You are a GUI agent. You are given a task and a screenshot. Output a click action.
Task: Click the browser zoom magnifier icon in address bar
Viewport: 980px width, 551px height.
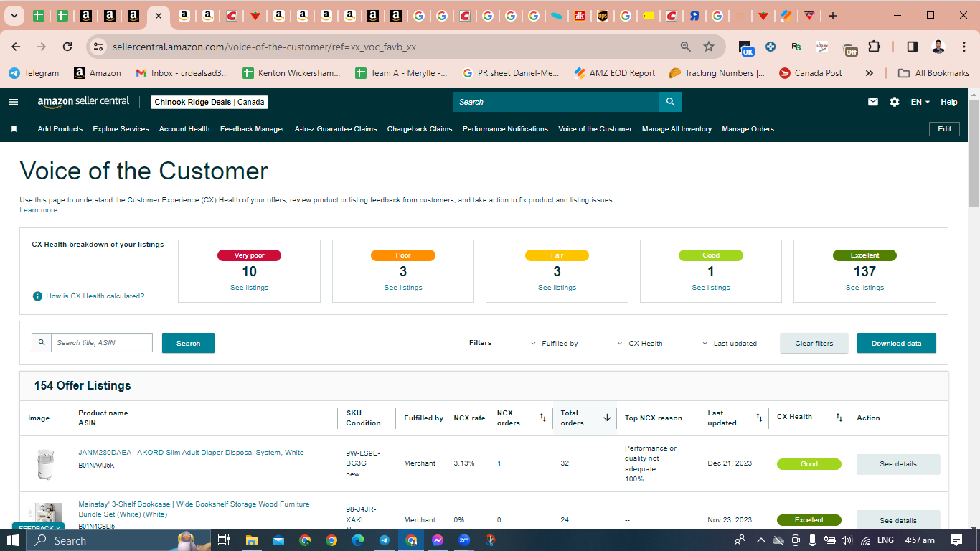(686, 47)
